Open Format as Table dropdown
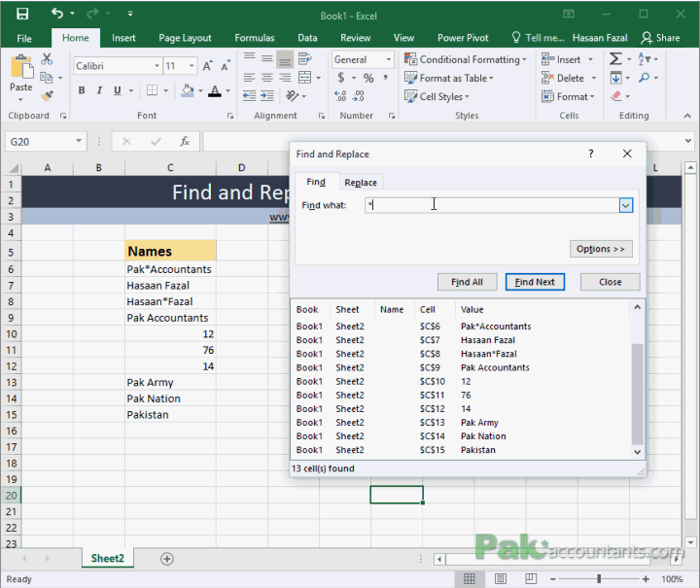This screenshot has height=588, width=700. point(449,78)
